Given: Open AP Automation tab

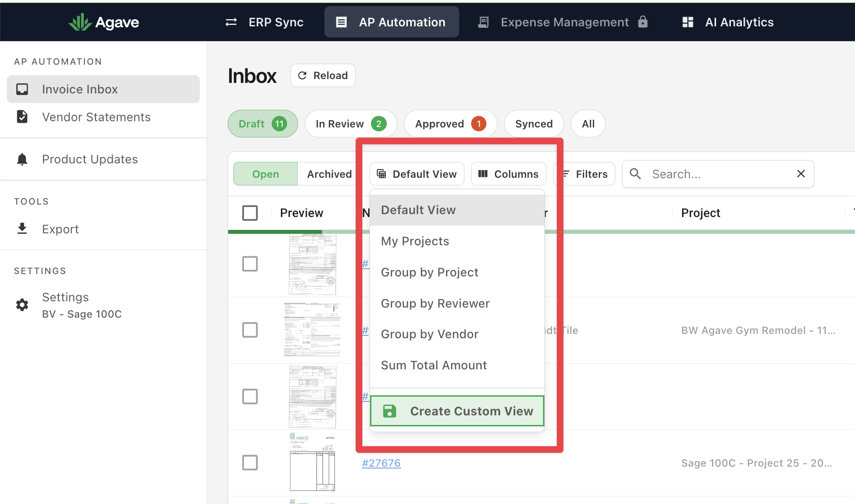Looking at the screenshot, I should (x=392, y=22).
